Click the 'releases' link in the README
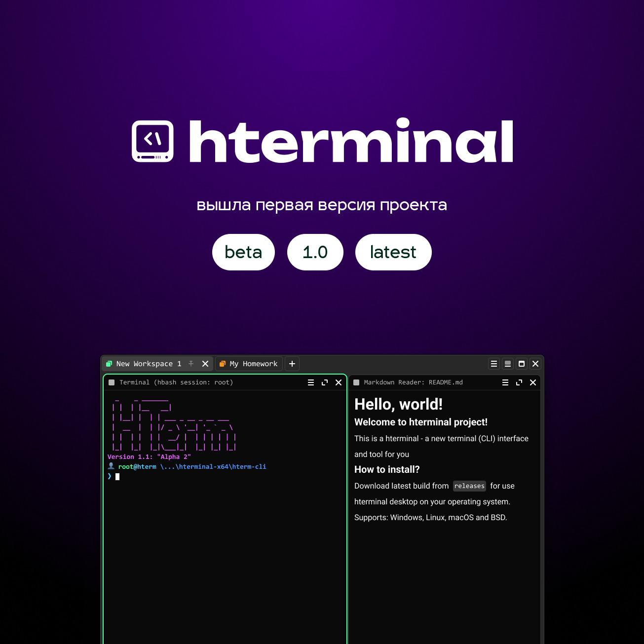This screenshot has height=644, width=644. tap(469, 486)
